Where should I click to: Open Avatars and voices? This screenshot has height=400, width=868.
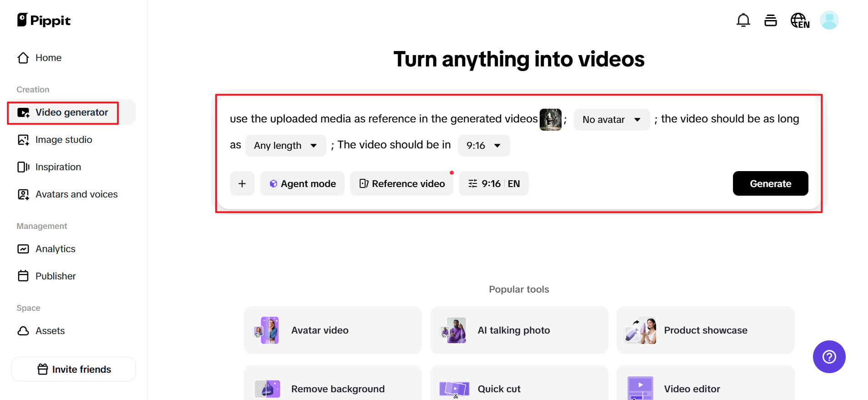pyautogui.click(x=73, y=194)
